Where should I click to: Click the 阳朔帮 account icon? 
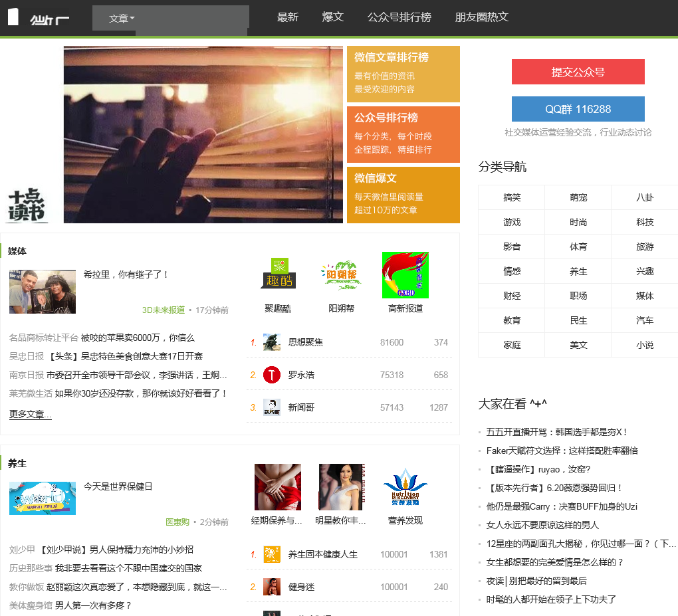pos(341,275)
